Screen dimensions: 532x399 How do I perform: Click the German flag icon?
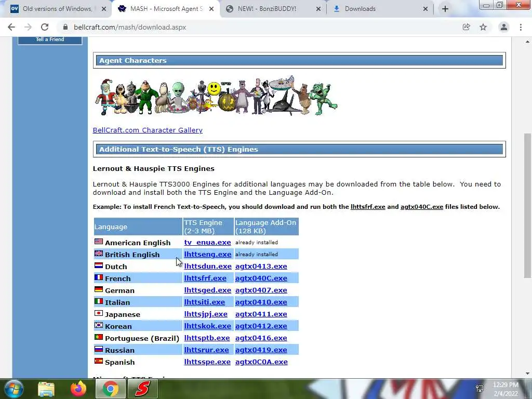tap(99, 289)
